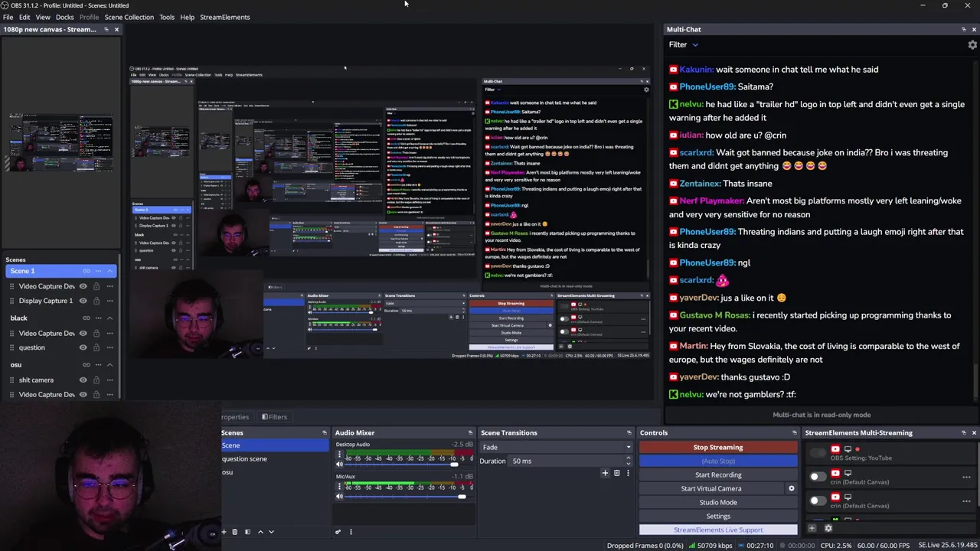Image resolution: width=980 pixels, height=551 pixels.
Task: Open Display Capture 1 three-dot menu
Action: click(x=109, y=301)
